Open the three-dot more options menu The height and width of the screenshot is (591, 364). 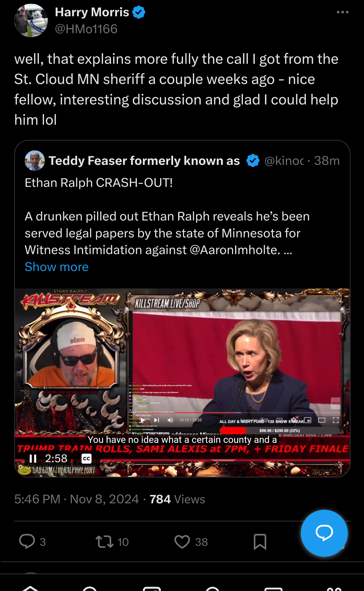(x=343, y=12)
